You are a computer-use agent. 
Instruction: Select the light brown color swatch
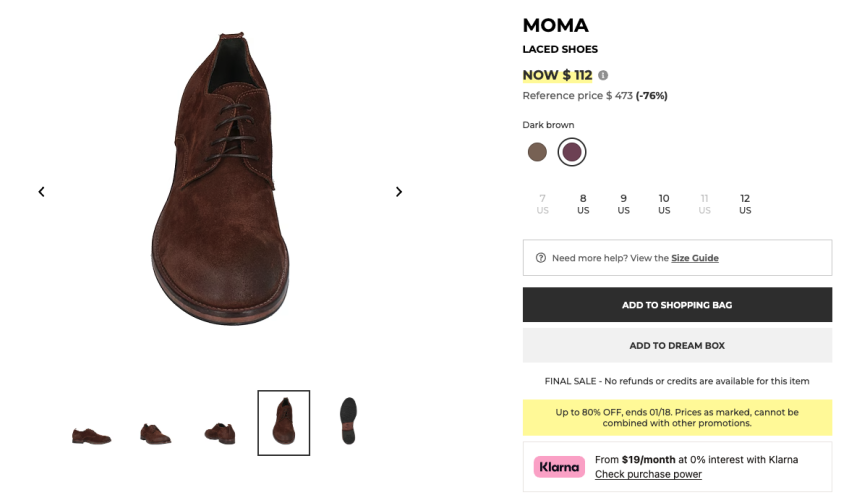pyautogui.click(x=537, y=152)
